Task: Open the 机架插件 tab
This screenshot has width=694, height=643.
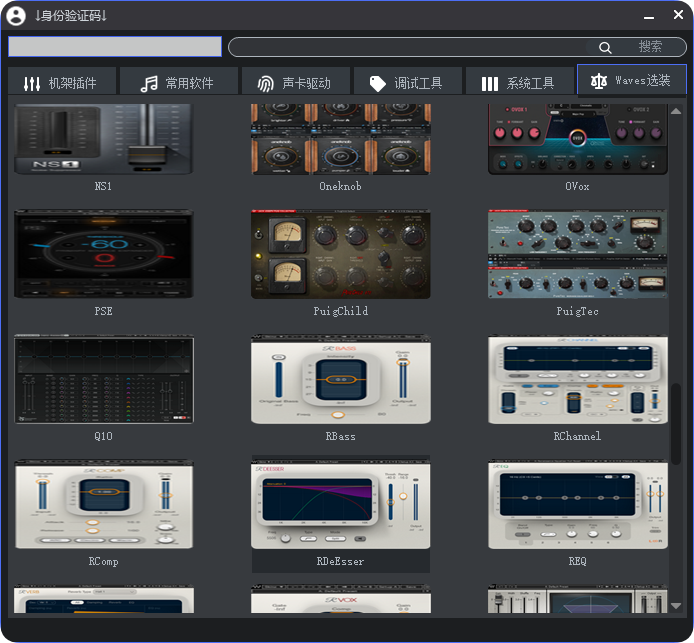Action: (62, 81)
